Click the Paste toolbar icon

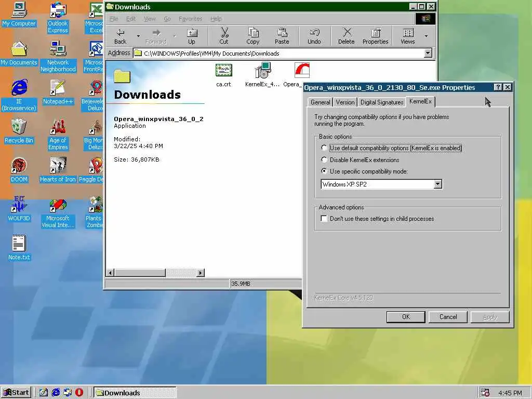pyautogui.click(x=282, y=36)
